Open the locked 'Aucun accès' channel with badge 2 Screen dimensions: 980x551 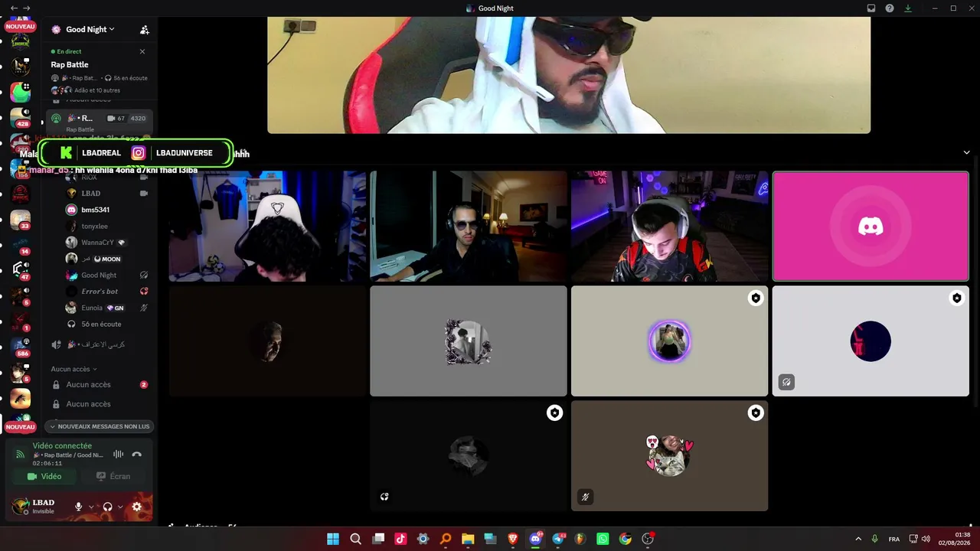(99, 384)
